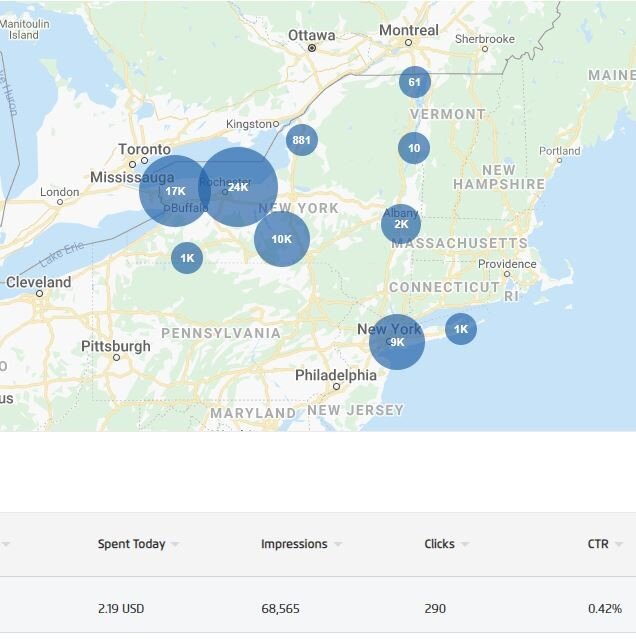Click the Philadelphia city label on map
This screenshot has height=639, width=636.
click(336, 376)
